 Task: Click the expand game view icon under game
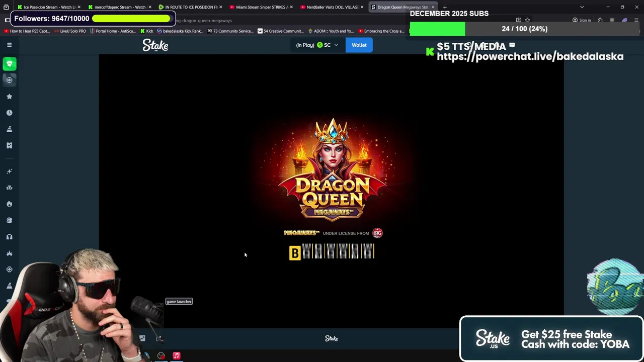coord(159,338)
